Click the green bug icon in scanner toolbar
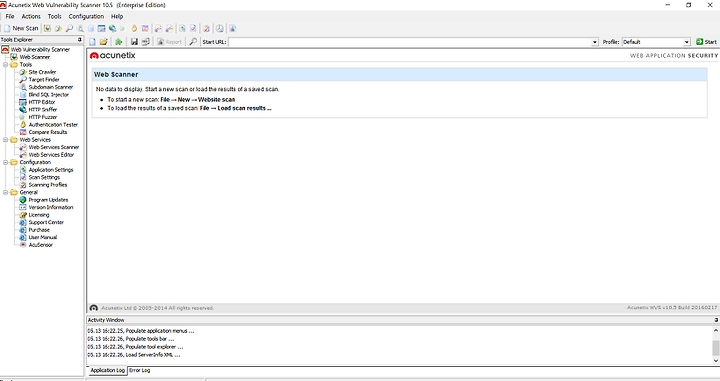 [x=118, y=42]
